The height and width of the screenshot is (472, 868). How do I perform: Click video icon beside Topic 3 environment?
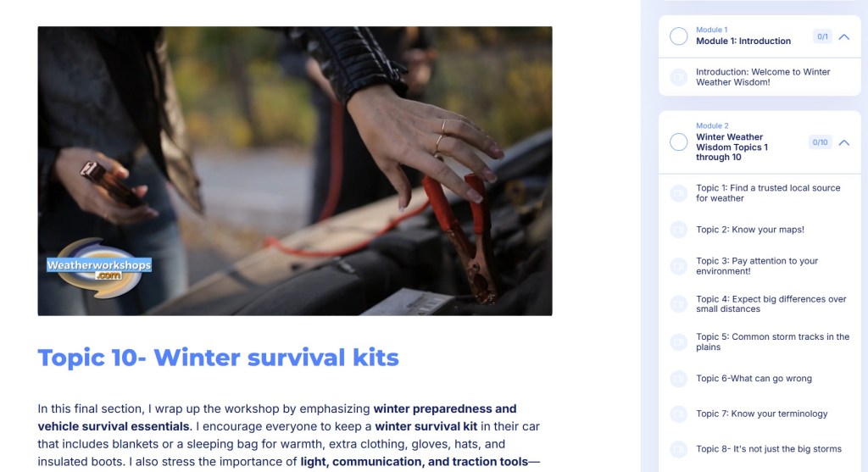pyautogui.click(x=678, y=266)
